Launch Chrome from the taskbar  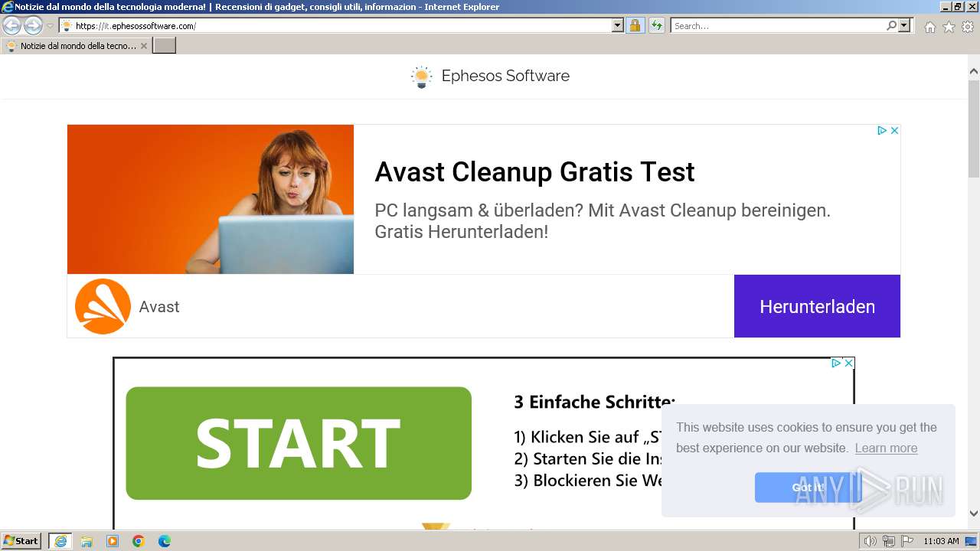139,541
